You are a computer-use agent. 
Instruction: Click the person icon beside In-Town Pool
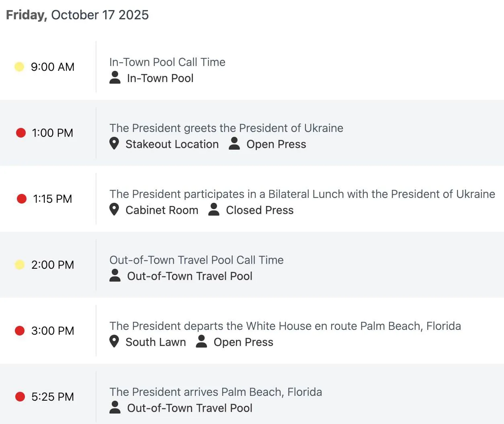pos(115,78)
